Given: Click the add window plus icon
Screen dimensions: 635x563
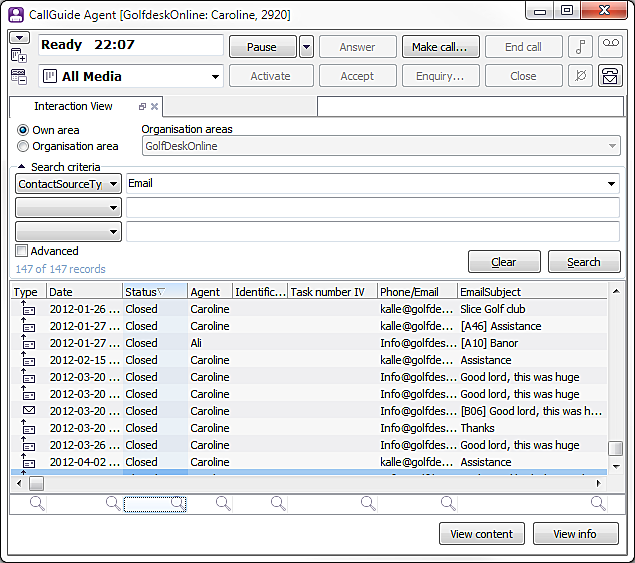Looking at the screenshot, I should click(x=19, y=55).
